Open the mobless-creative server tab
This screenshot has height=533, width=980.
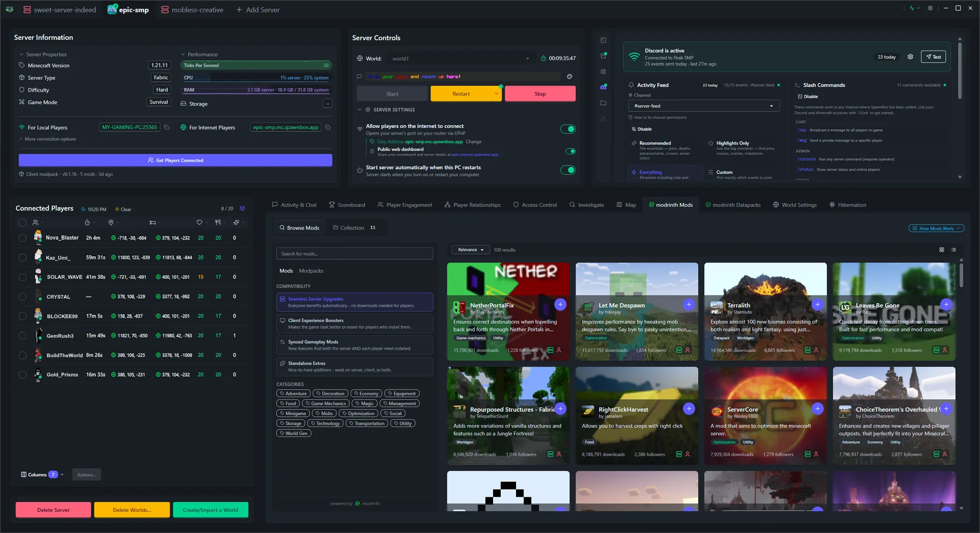[192, 9]
